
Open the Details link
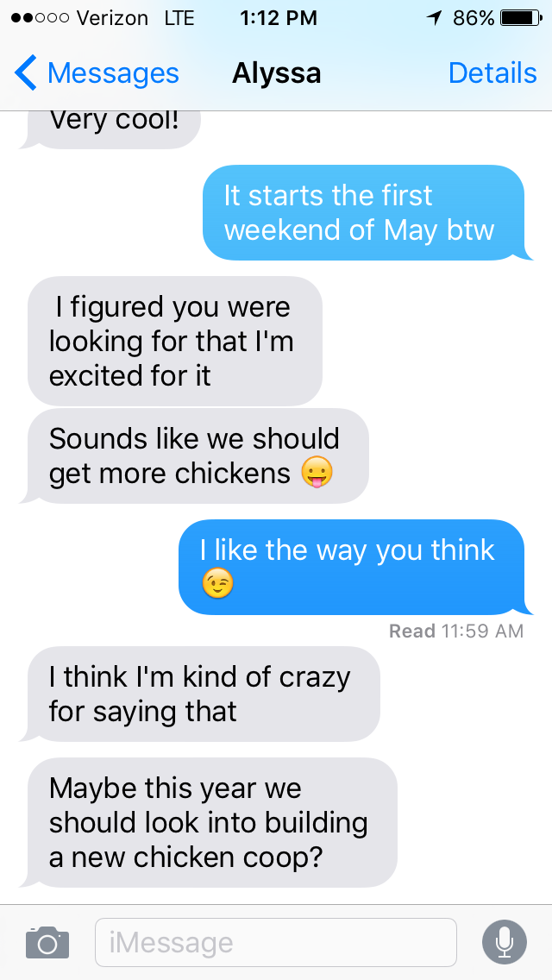coord(492,73)
